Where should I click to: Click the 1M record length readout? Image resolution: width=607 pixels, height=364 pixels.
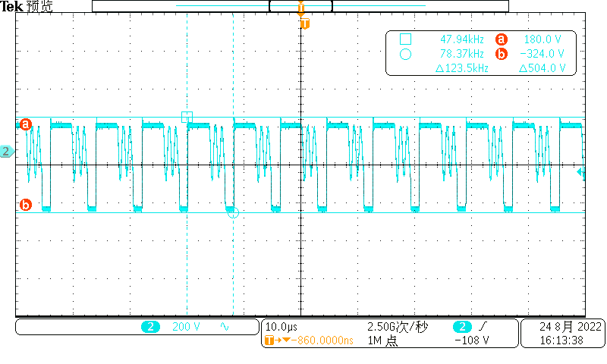tap(382, 340)
